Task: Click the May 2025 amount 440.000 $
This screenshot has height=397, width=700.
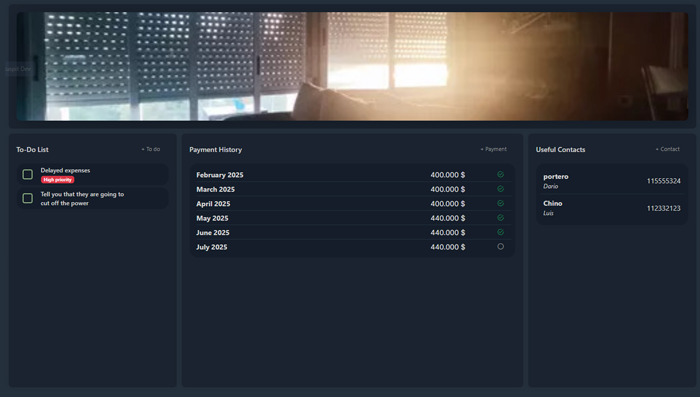Action: 448,218
